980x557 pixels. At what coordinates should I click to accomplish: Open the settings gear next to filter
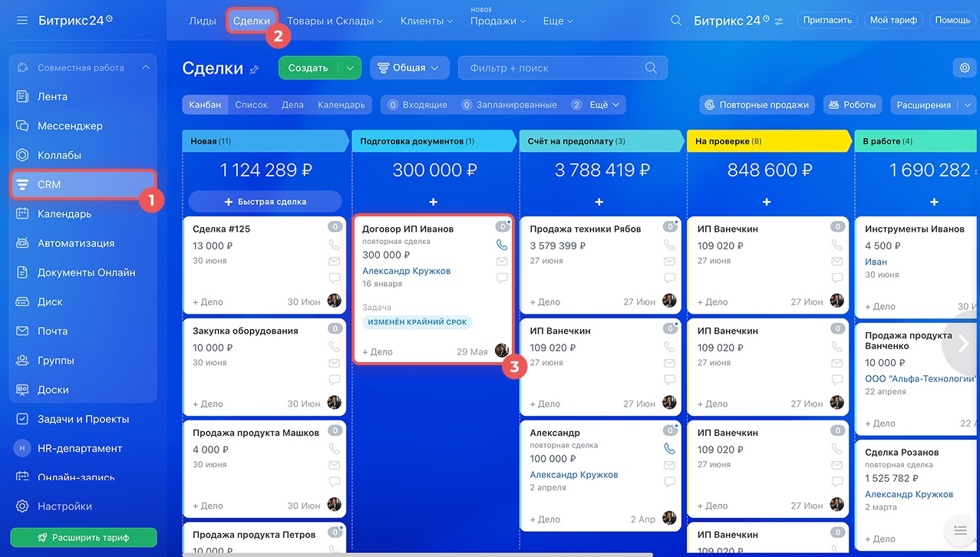[x=964, y=68]
